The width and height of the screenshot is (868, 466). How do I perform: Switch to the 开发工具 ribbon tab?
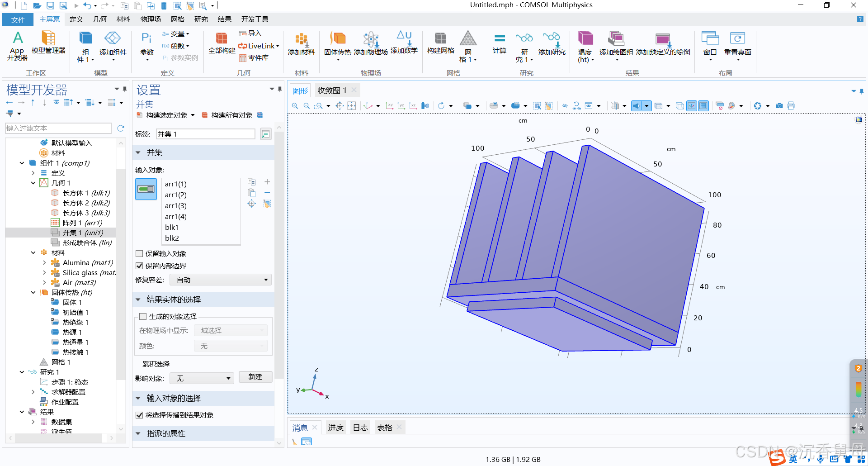[x=255, y=19]
